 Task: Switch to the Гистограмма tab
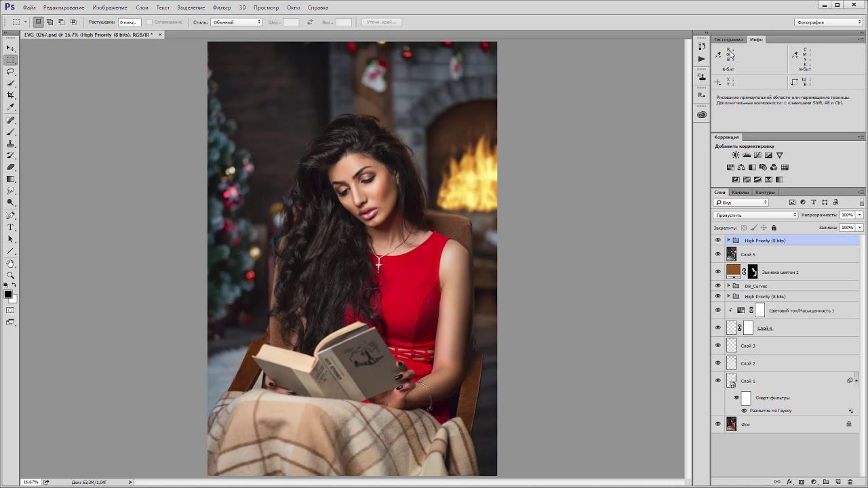coord(728,39)
